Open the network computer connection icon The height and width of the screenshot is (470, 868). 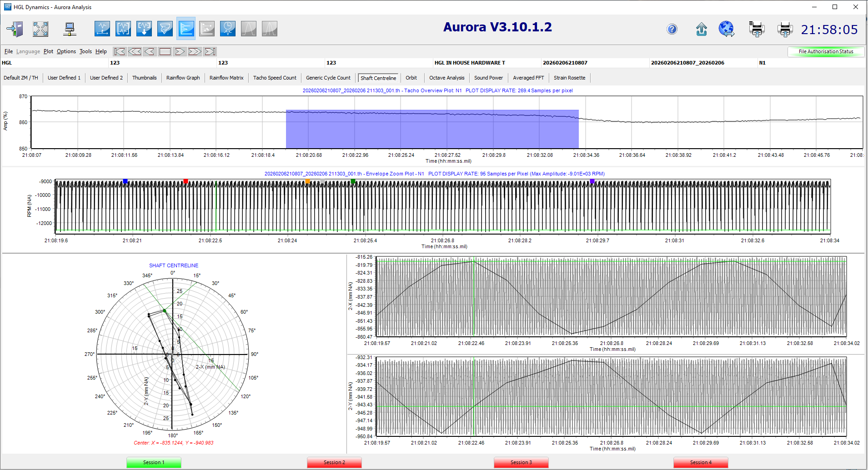tap(69, 29)
